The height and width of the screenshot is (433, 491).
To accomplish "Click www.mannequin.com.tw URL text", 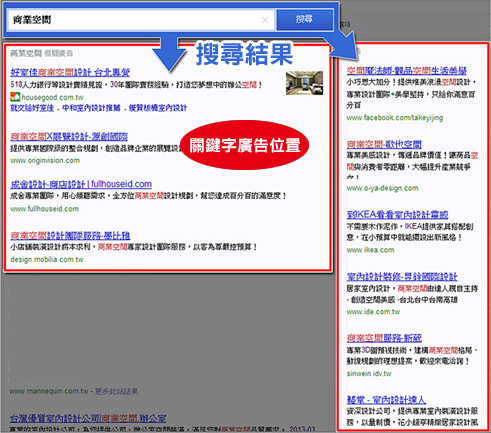I will click(x=49, y=391).
